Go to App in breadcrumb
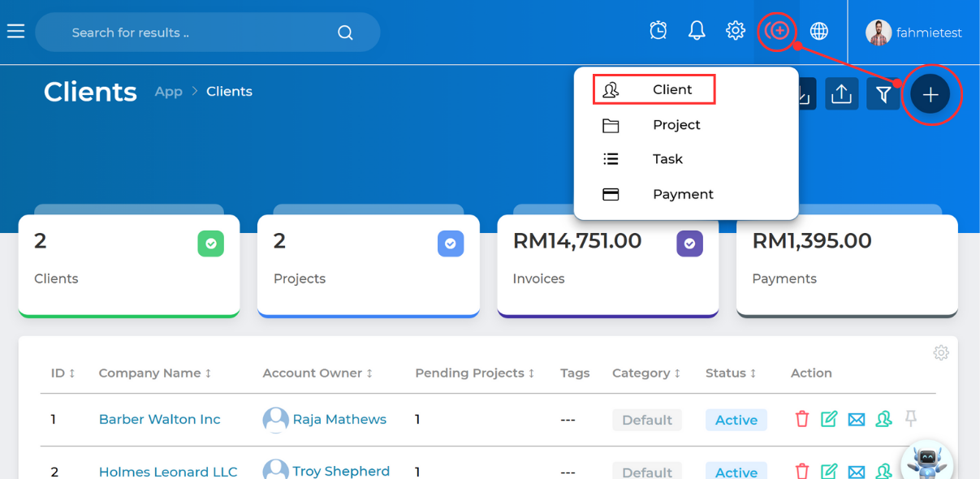This screenshot has height=479, width=980. point(169,91)
